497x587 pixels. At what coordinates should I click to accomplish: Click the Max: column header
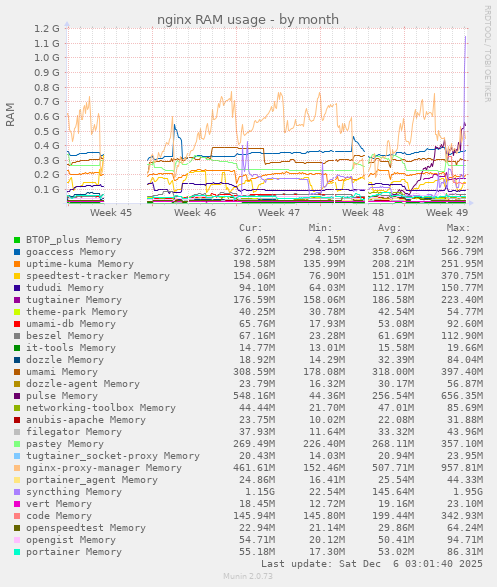coord(458,228)
